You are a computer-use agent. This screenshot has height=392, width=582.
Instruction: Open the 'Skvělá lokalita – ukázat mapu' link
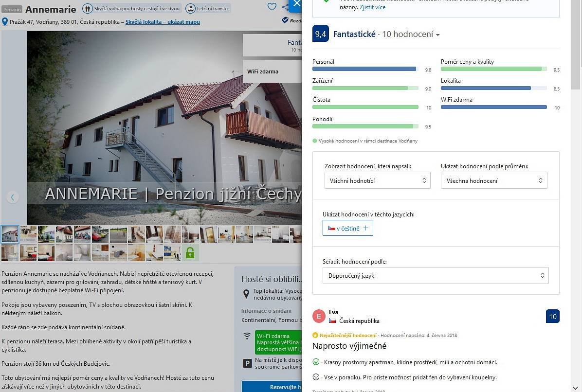162,22
